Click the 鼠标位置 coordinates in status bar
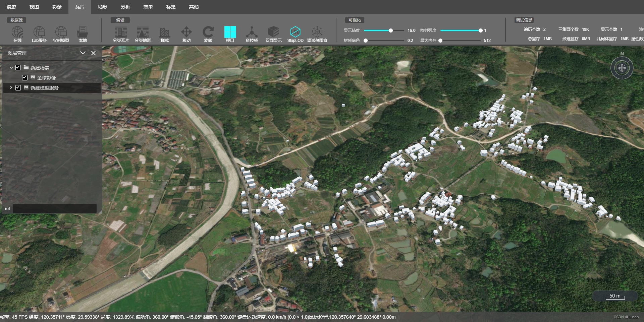Viewport: 644px width, 322px height. point(352,317)
